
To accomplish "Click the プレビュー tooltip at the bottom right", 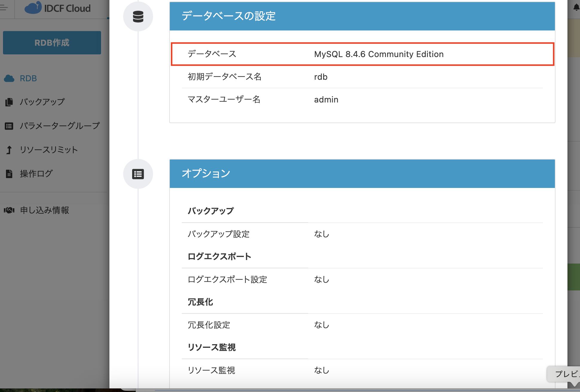I will click(565, 374).
